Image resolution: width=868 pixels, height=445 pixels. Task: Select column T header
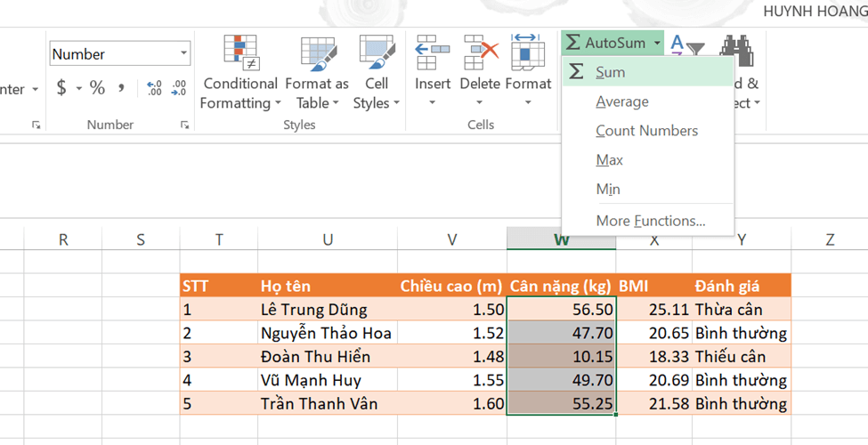219,239
